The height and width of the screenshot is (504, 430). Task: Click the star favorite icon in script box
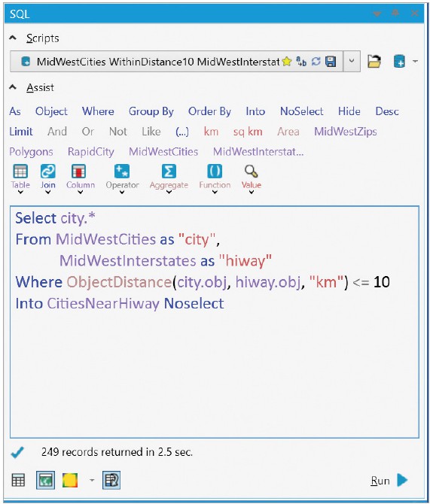tap(286, 61)
